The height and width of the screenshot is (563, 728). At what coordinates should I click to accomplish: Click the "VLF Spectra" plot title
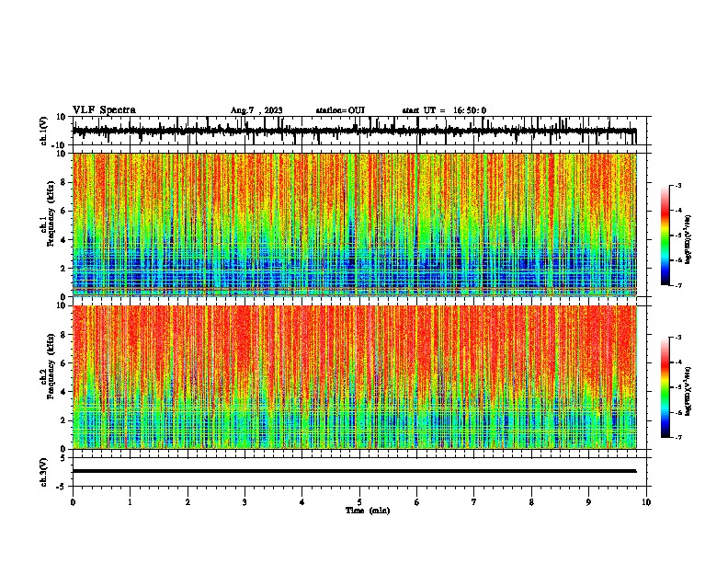click(104, 110)
